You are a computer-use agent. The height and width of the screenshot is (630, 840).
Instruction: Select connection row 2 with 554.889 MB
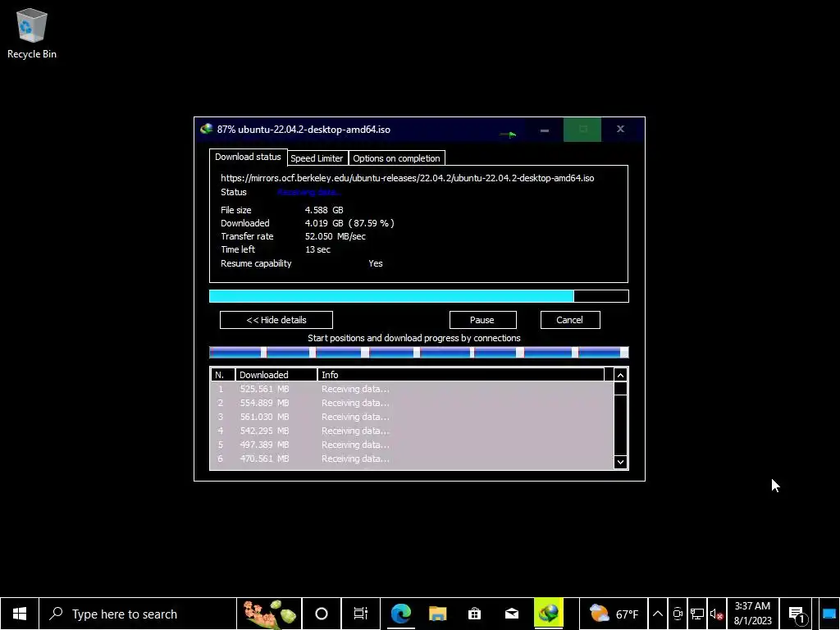pos(412,403)
